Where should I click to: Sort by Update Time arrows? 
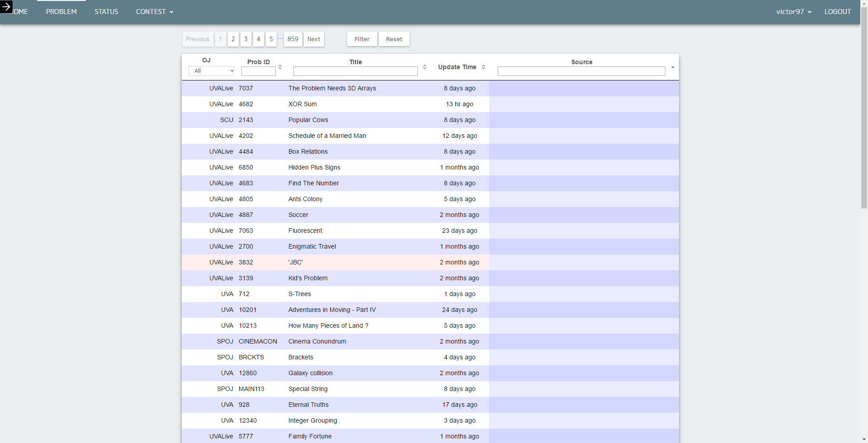[483, 67]
